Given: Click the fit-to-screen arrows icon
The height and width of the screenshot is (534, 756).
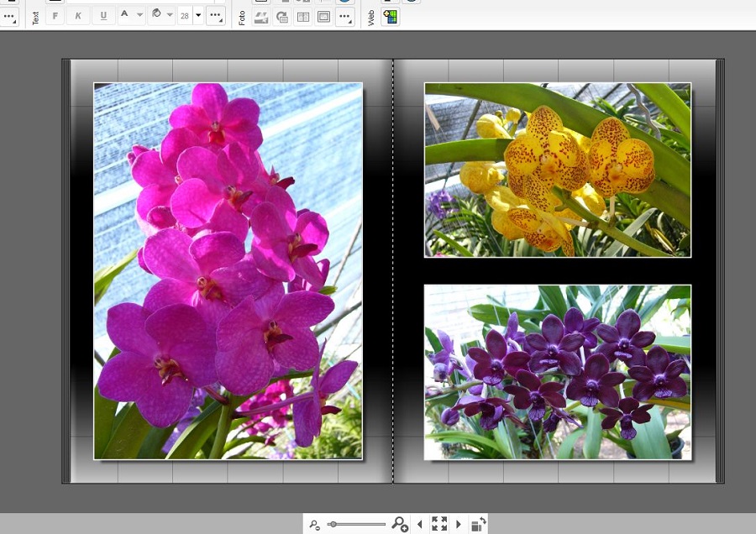Looking at the screenshot, I should [x=439, y=524].
